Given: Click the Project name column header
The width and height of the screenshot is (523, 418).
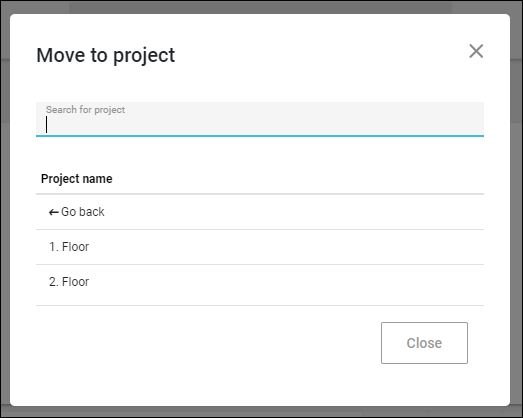Looking at the screenshot, I should (76, 179).
